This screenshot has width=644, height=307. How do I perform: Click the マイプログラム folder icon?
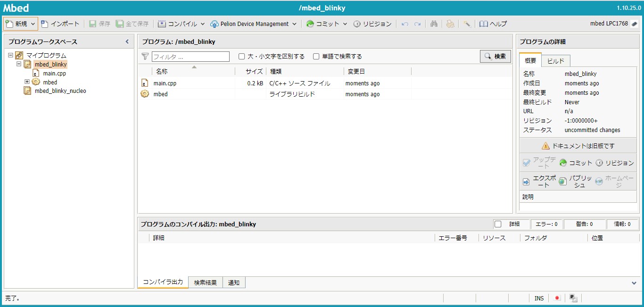[19, 55]
